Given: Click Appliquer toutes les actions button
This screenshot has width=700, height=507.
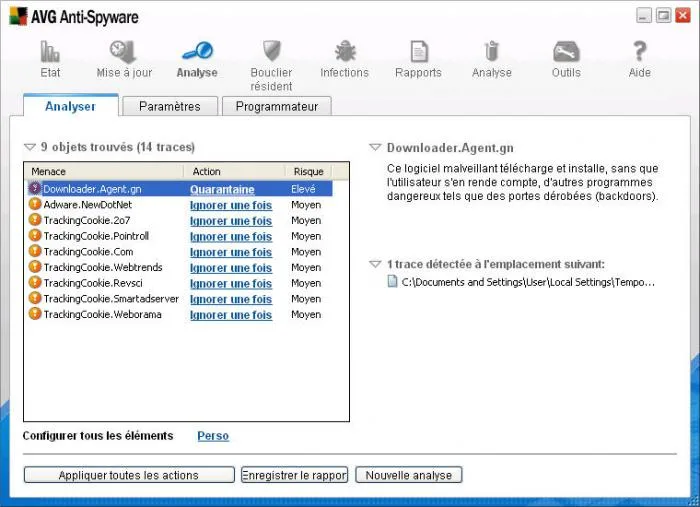Looking at the screenshot, I should pyautogui.click(x=129, y=475).
